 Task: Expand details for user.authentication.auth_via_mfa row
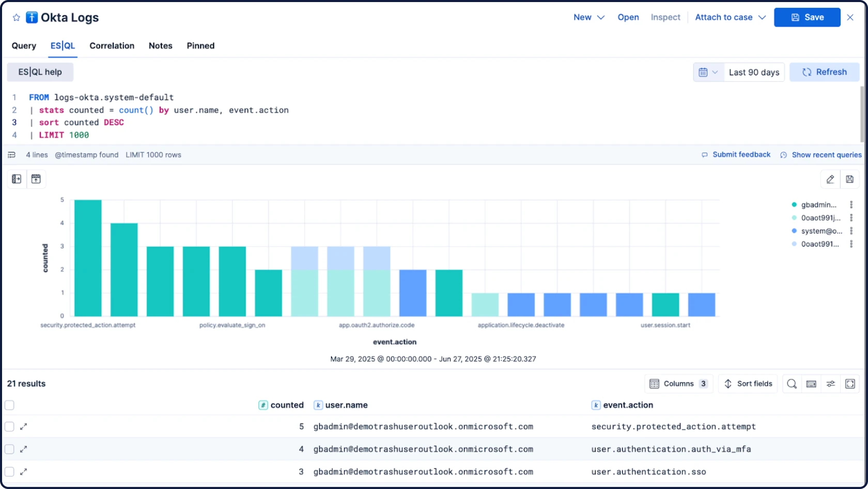click(x=23, y=449)
